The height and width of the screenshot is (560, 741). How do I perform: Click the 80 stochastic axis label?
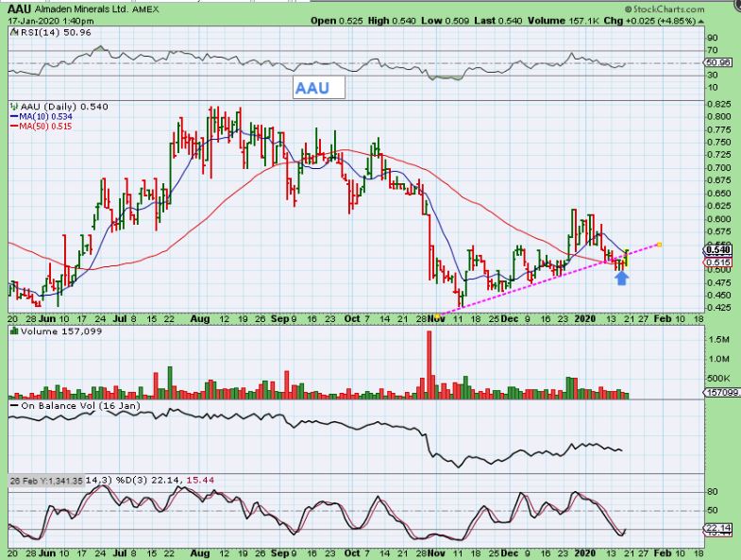point(712,492)
